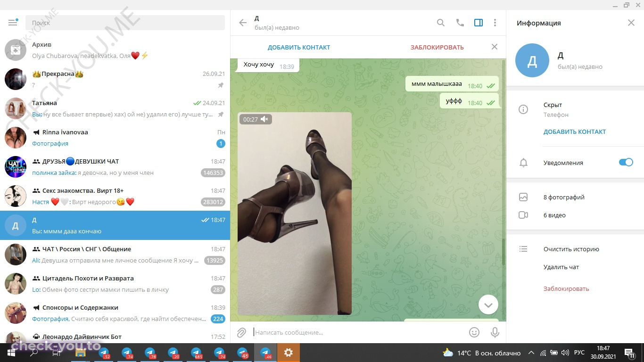The width and height of the screenshot is (644, 362).
Task: Click the ммм малышкааа message bubble
Action: coord(452,85)
